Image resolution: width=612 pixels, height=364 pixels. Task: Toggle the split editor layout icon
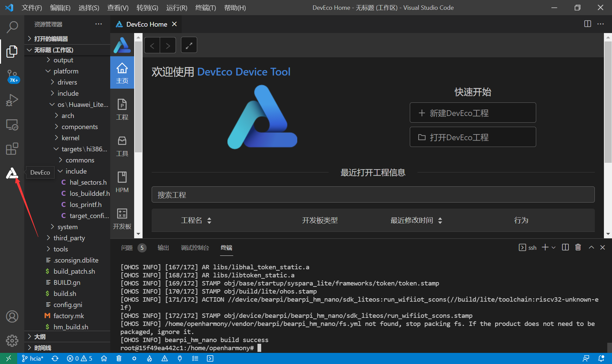pos(587,24)
